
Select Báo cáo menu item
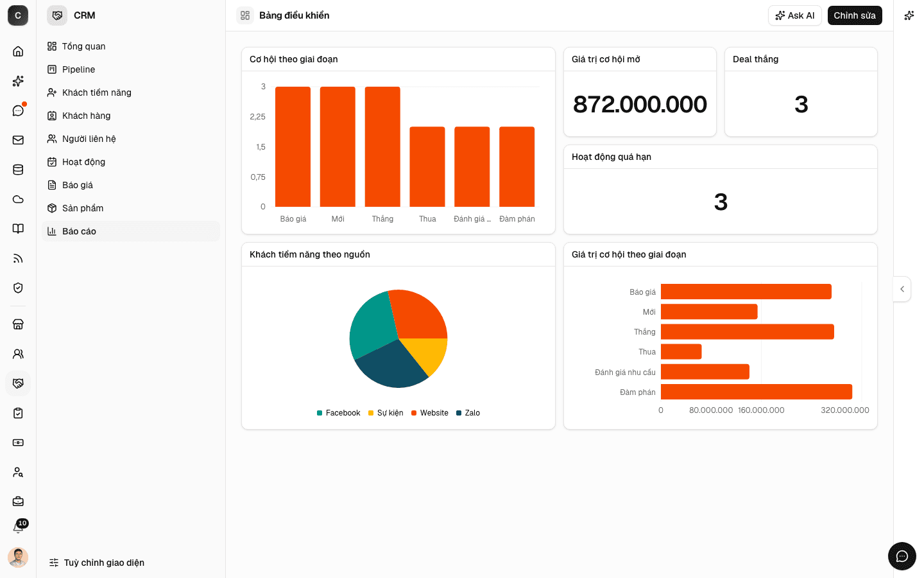131,231
